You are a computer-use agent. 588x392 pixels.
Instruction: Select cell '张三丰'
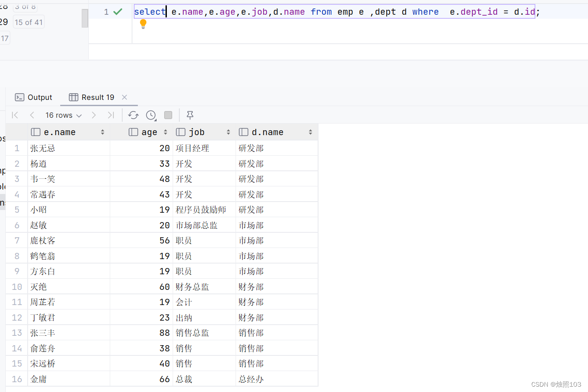(69, 333)
